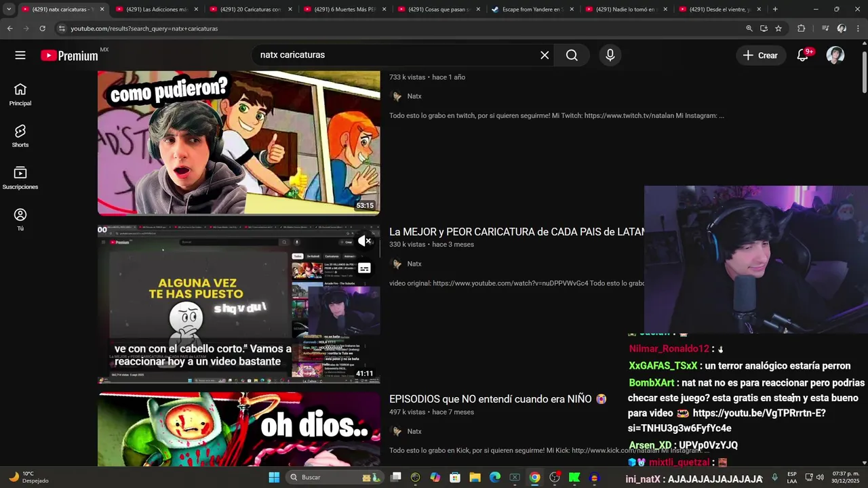Open Copilot from the taskbar
The height and width of the screenshot is (488, 868).
point(435,477)
